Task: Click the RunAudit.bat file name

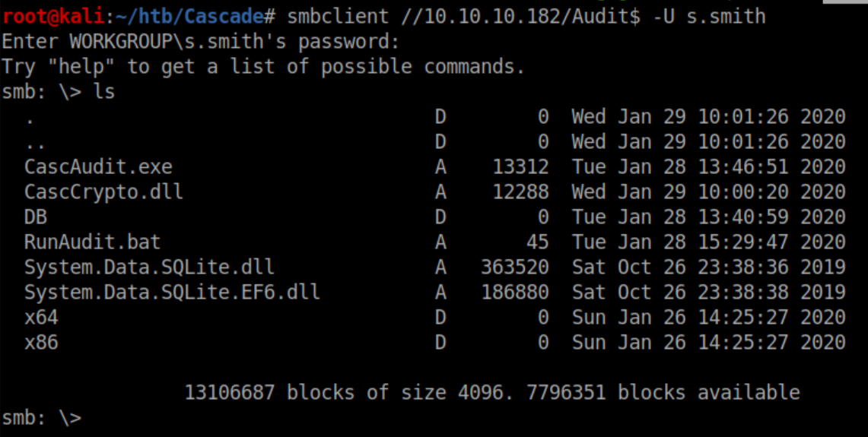Action: point(92,242)
